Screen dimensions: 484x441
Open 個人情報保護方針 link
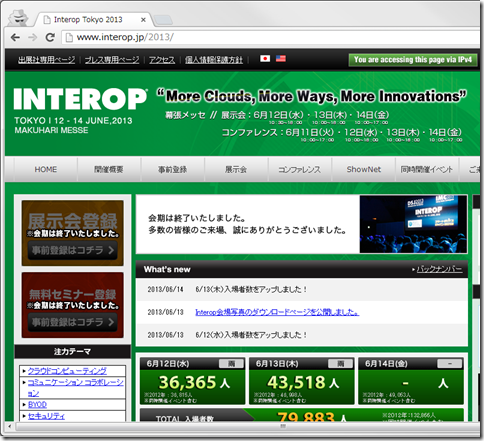(x=214, y=60)
